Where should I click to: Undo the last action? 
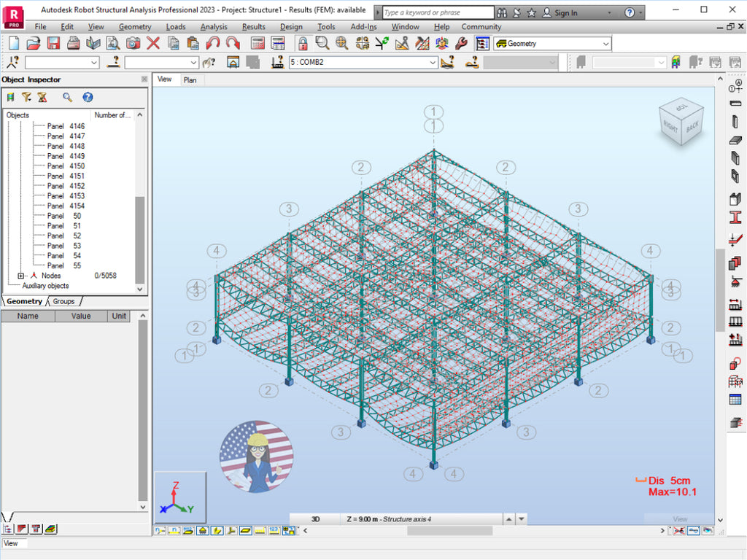pos(213,43)
